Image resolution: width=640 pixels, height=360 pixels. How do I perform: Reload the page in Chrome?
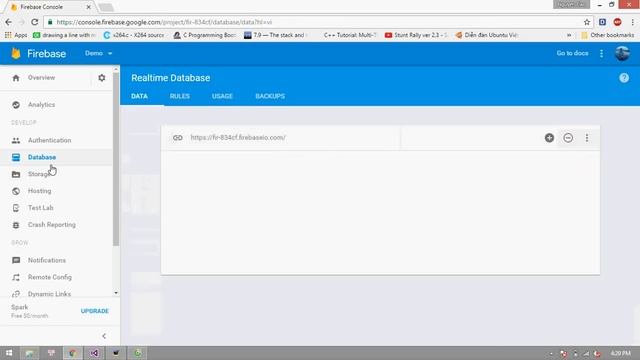tap(35, 22)
